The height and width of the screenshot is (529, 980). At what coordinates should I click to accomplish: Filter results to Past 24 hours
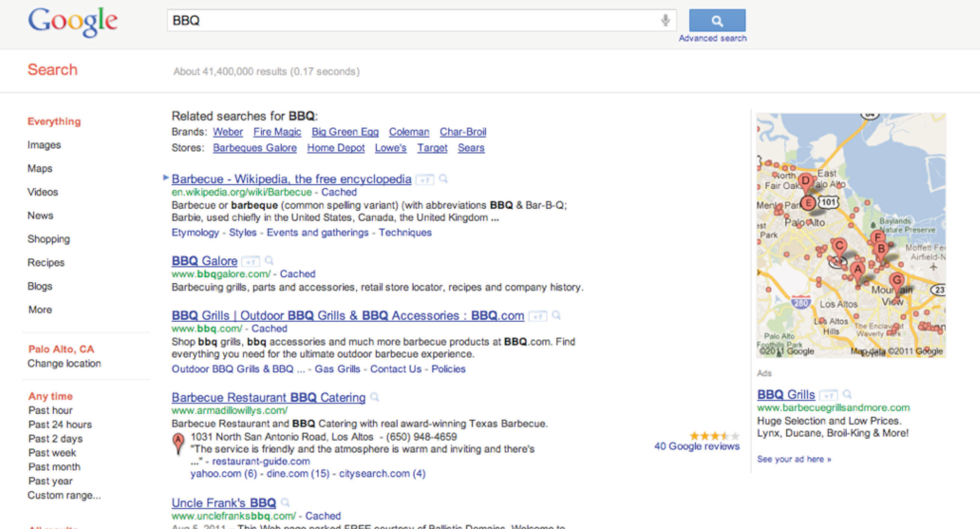point(60,424)
